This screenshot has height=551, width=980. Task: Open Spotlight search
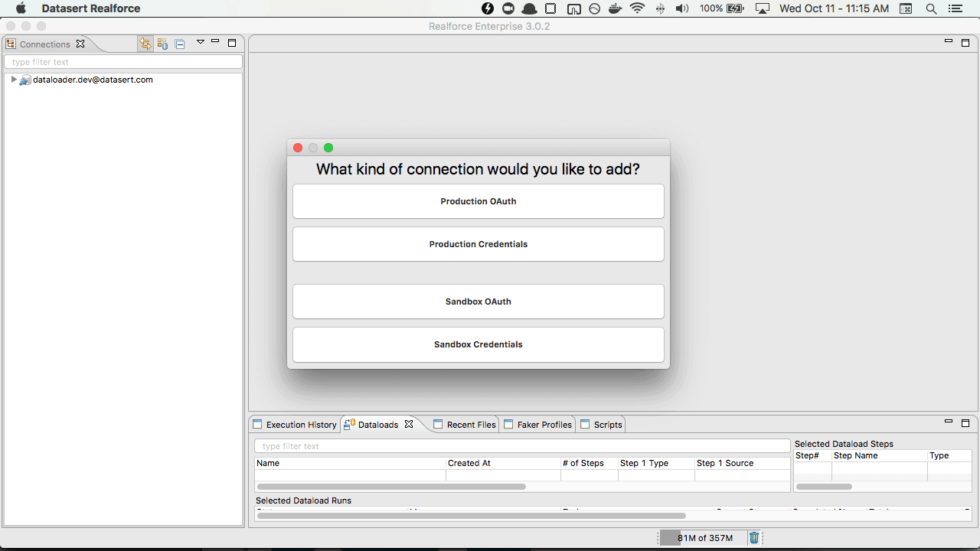click(x=931, y=8)
